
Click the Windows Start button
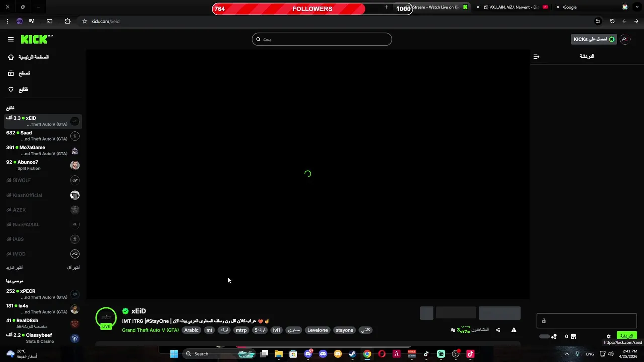tap(174, 354)
